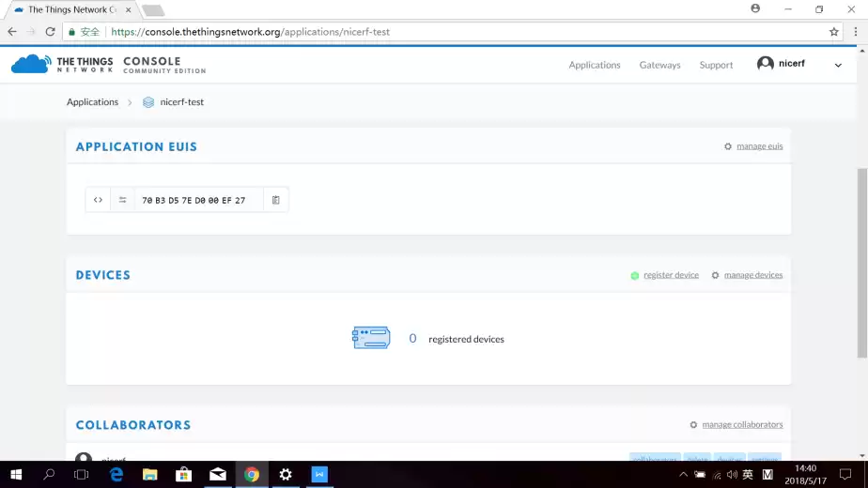Switch EUI byte order icon
Image resolution: width=868 pixels, height=488 pixels.
pyautogui.click(x=122, y=200)
